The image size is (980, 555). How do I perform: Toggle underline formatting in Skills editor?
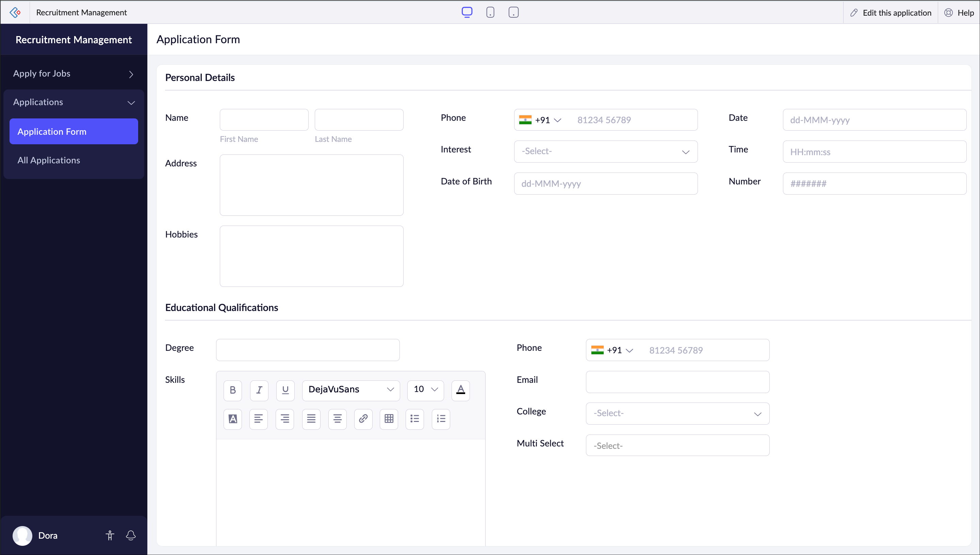[285, 390]
